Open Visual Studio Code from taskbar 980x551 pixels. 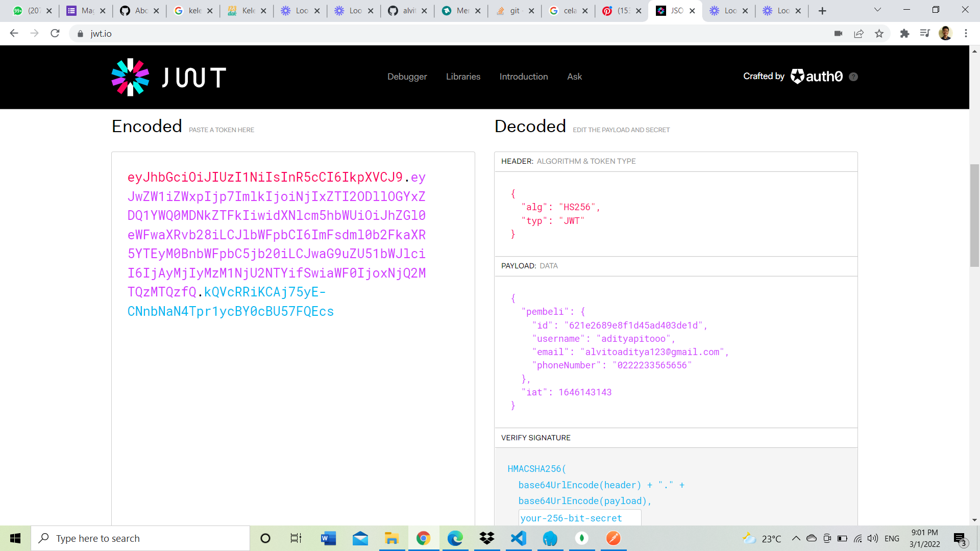pos(518,538)
